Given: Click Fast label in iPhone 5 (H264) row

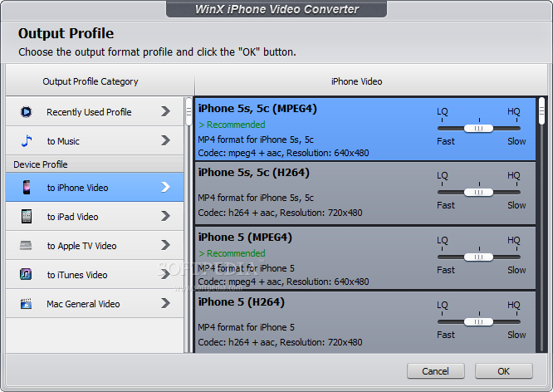Looking at the screenshot, I should click(x=446, y=335).
